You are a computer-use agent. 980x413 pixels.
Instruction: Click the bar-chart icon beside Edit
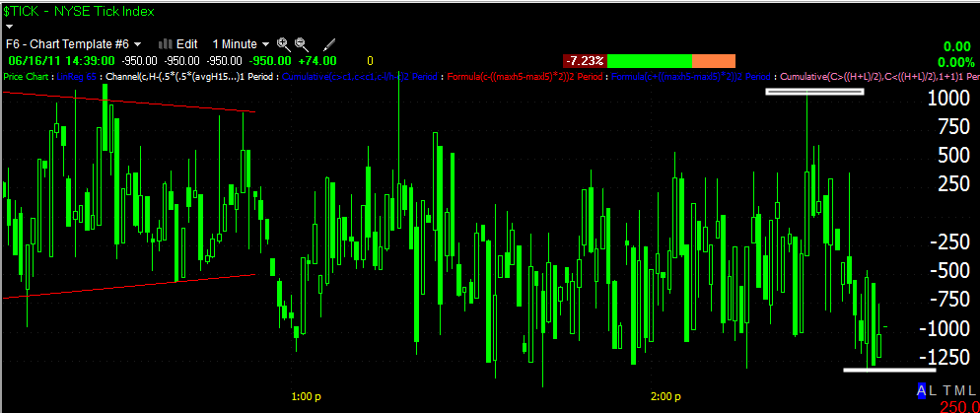(x=166, y=43)
